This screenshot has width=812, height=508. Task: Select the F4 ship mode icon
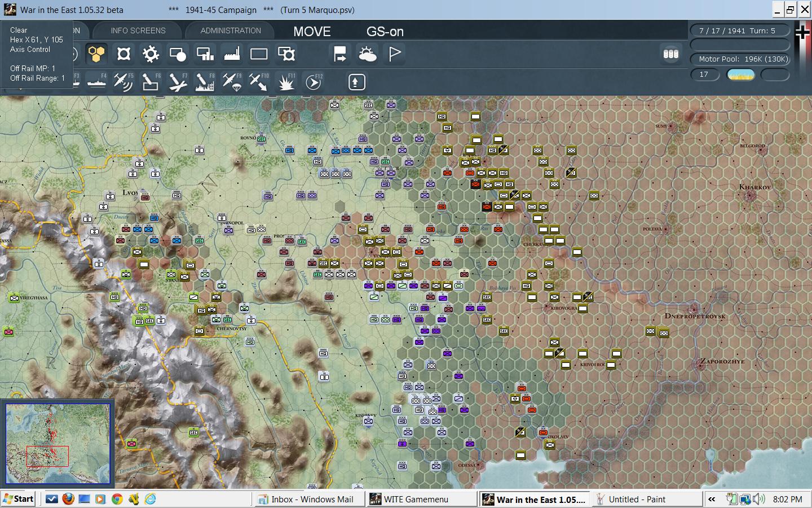96,82
